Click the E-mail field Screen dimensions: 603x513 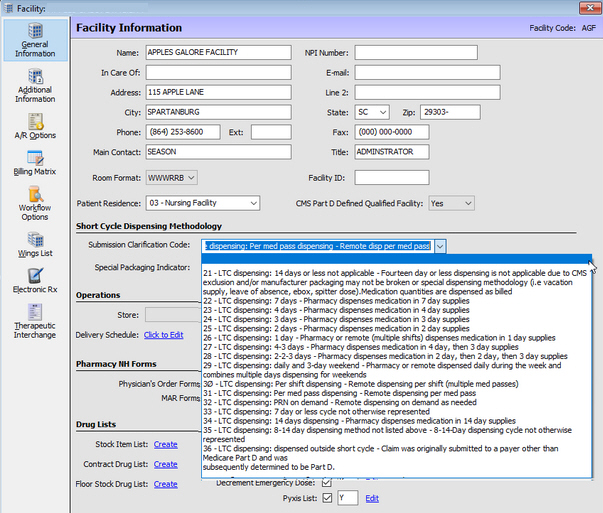[428, 72]
